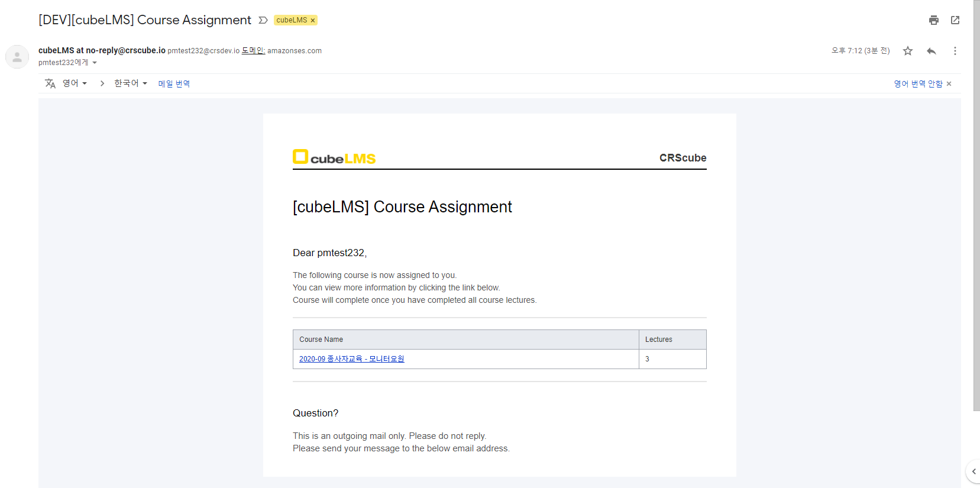Click the vertical scrollbar on the right
This screenshot has height=488, width=980.
click(976, 207)
